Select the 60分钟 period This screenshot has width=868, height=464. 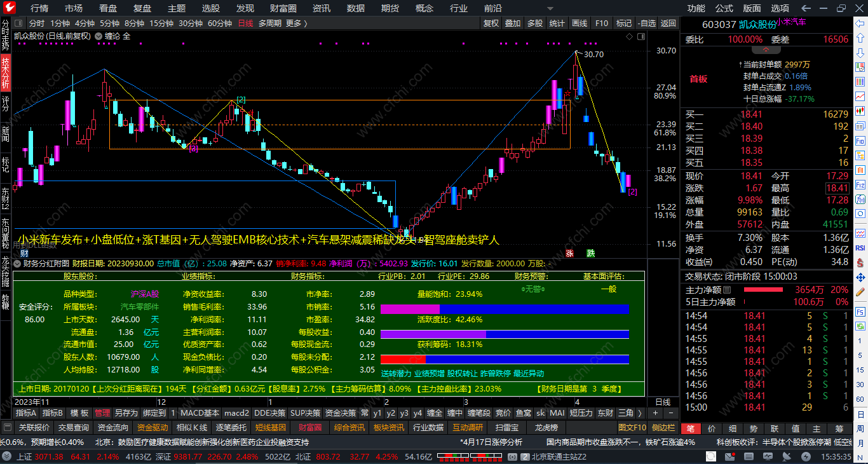click(220, 24)
